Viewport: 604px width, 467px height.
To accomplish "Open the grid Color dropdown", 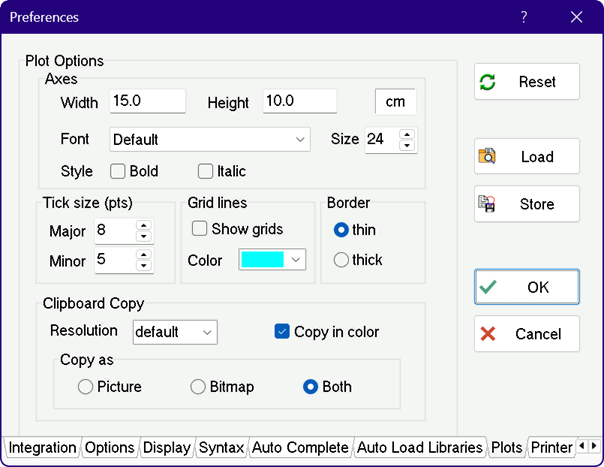I will pyautogui.click(x=295, y=260).
